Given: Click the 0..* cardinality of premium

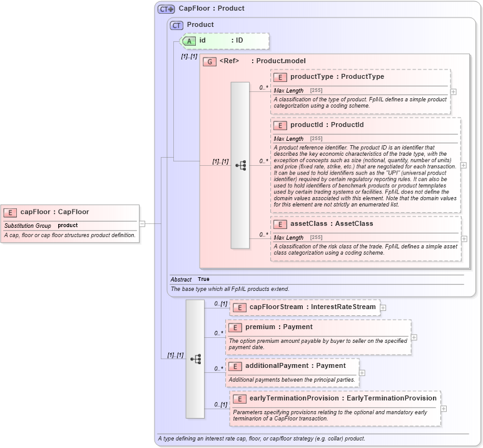Looking at the screenshot, I should 219,333.
